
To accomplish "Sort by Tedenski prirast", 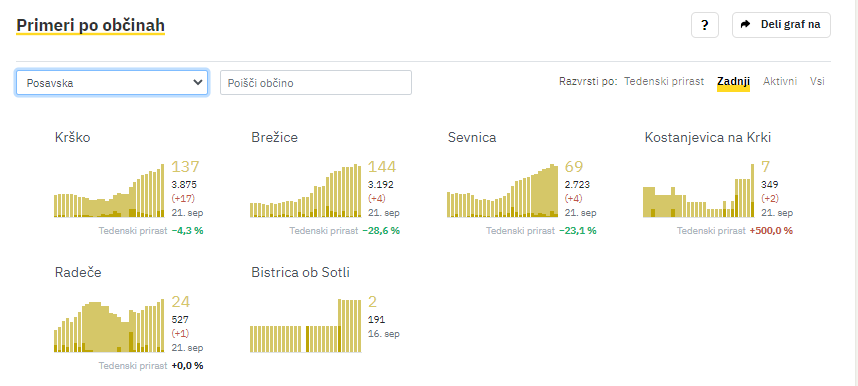I will (664, 82).
